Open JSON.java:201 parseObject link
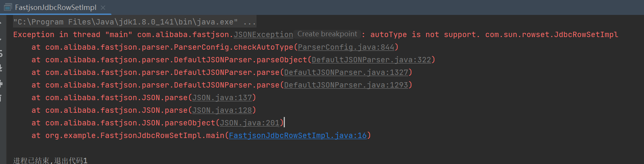Screen dimensions: 644x164 click(250, 123)
